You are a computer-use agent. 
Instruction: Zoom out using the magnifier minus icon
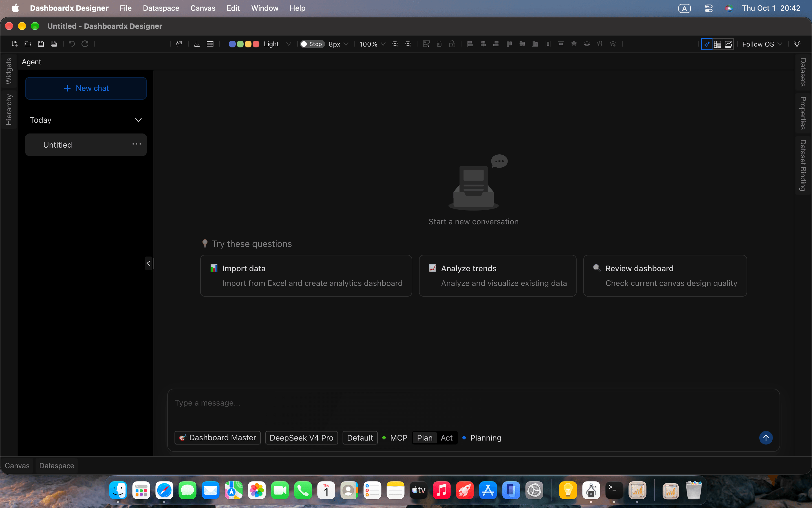click(408, 44)
